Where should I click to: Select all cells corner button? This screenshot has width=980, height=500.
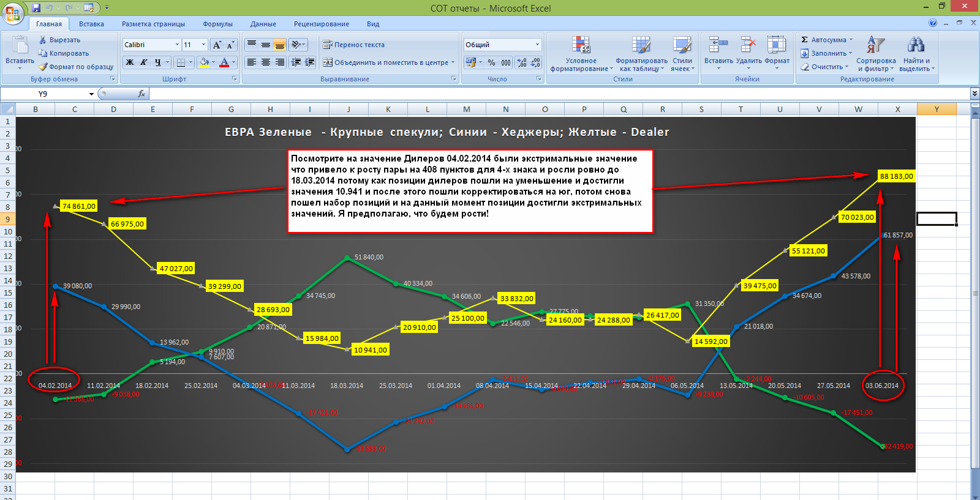click(7, 109)
